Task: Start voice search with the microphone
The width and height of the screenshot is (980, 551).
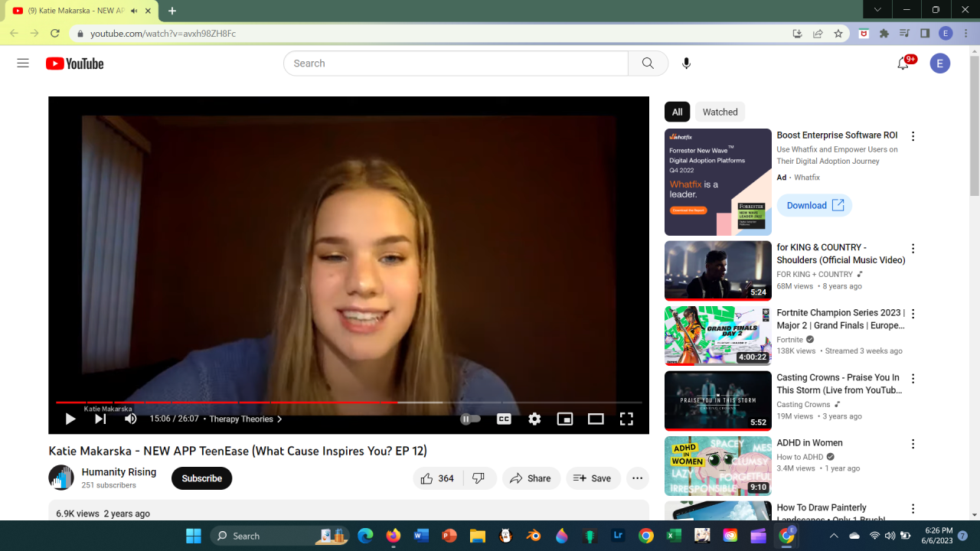Action: (686, 64)
